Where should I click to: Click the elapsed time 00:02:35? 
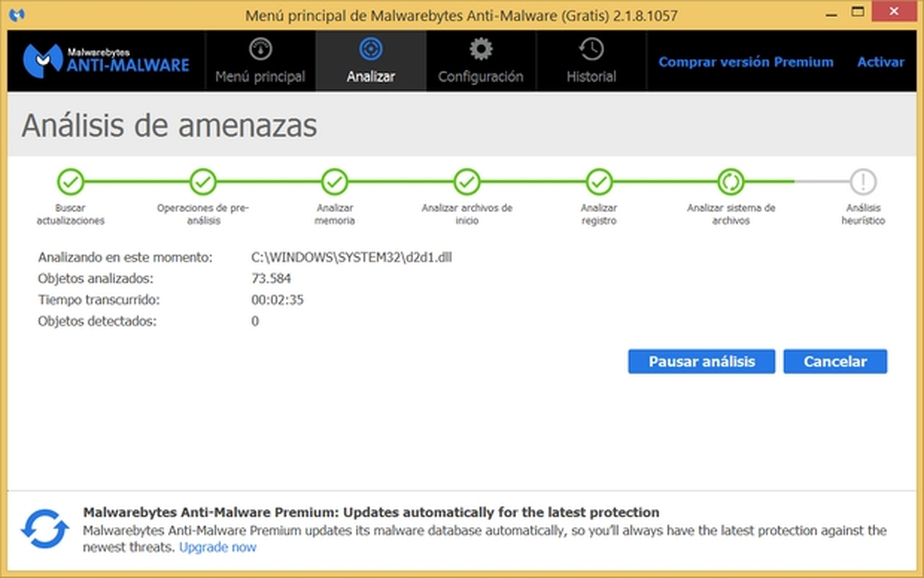coord(277,300)
